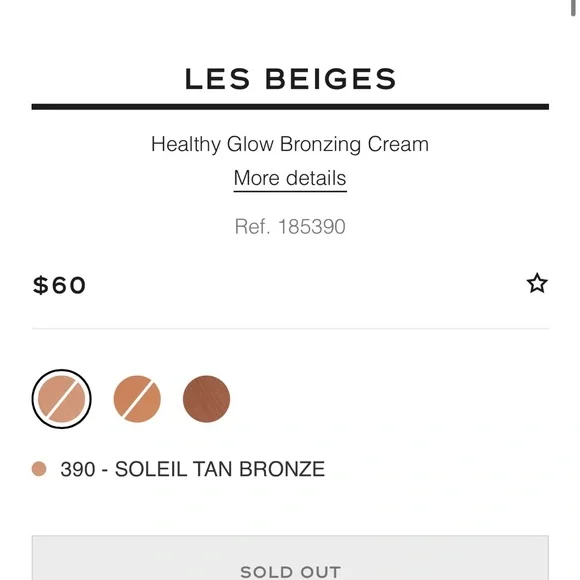Viewport: 580px width, 580px height.
Task: Choose the middle crossed-out medium bronze swatch
Action: pos(137,399)
